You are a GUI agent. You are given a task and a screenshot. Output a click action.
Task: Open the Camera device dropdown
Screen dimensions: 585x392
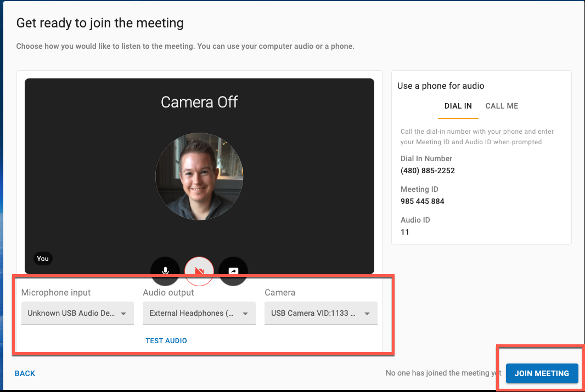321,314
